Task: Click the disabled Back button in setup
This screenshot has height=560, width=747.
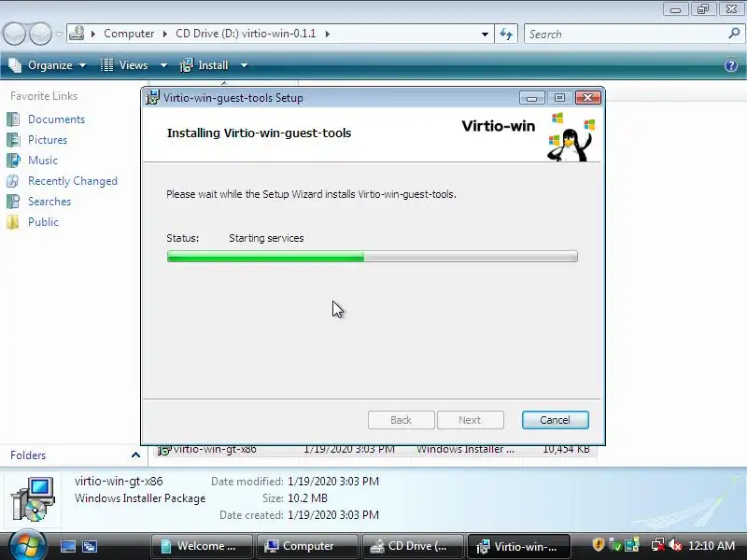Action: 402,420
